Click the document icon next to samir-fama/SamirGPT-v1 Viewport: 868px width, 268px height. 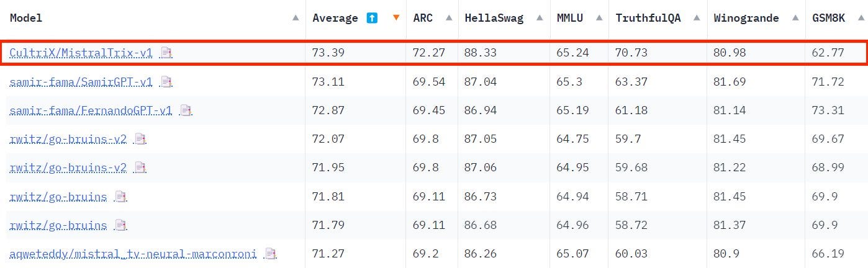[166, 82]
